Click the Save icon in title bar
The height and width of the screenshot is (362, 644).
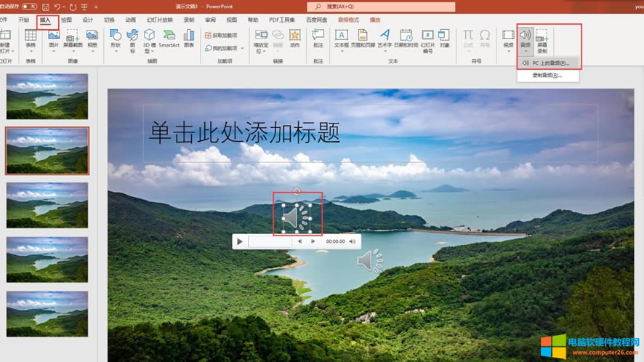(x=46, y=7)
